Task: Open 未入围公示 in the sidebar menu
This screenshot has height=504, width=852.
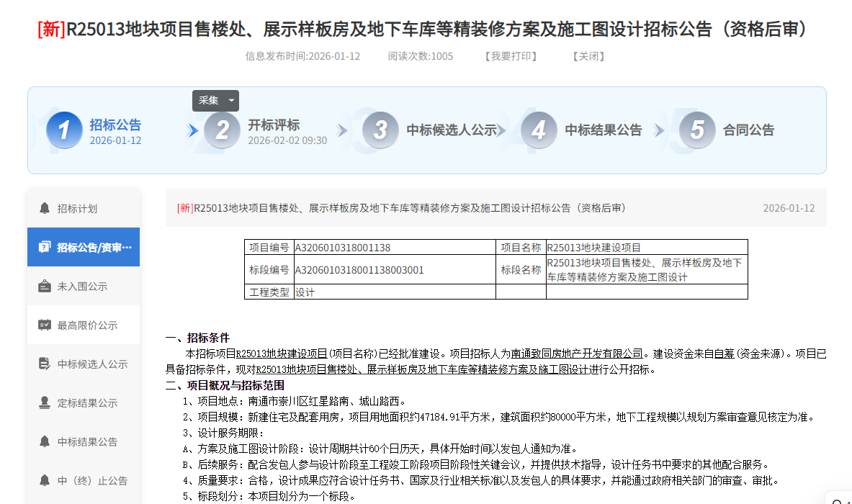Action: [x=83, y=287]
